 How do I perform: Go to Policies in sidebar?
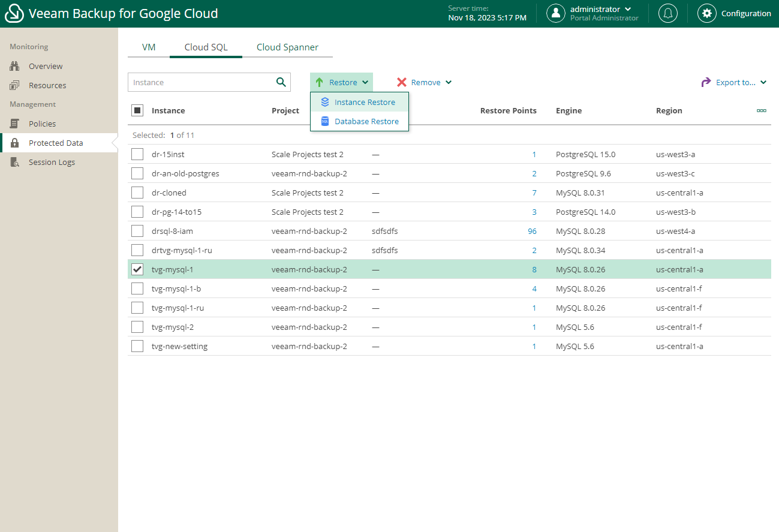click(x=42, y=124)
